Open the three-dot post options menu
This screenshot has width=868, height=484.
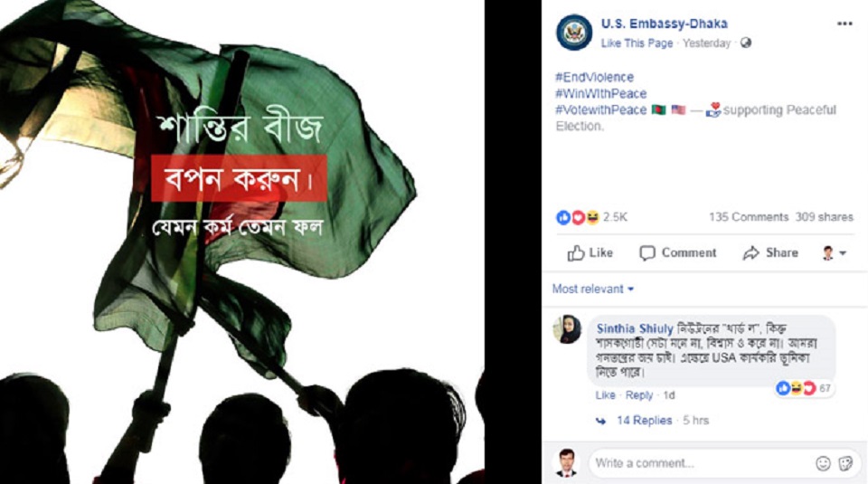[x=844, y=24]
